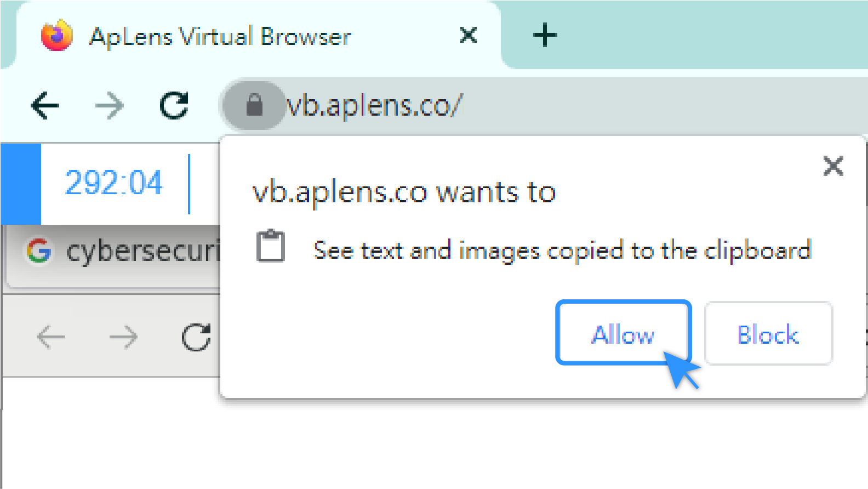Screen dimensions: 868x489
Task: Click the virtual browser forward arrow
Action: [x=123, y=336]
